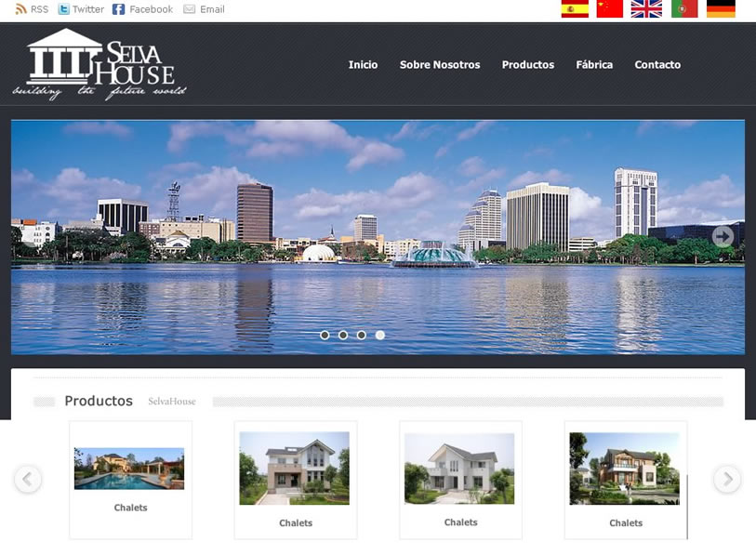
Task: Select the second slide indicator dot
Action: click(x=343, y=335)
